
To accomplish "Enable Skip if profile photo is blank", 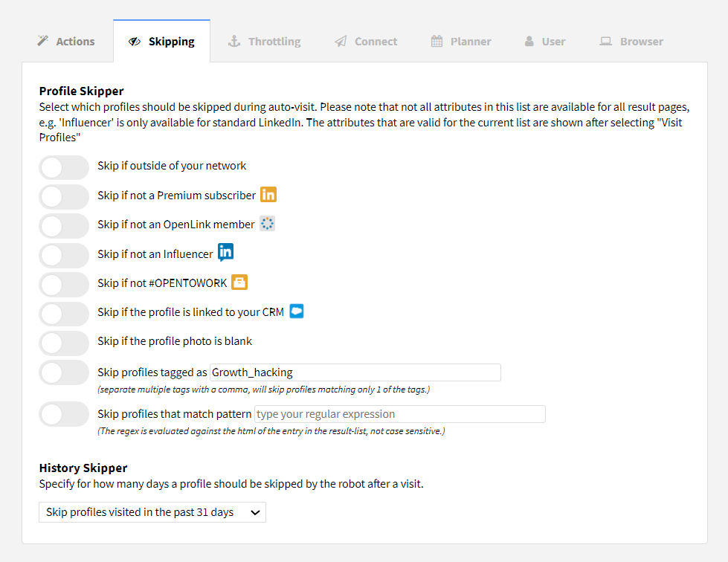I will point(64,343).
